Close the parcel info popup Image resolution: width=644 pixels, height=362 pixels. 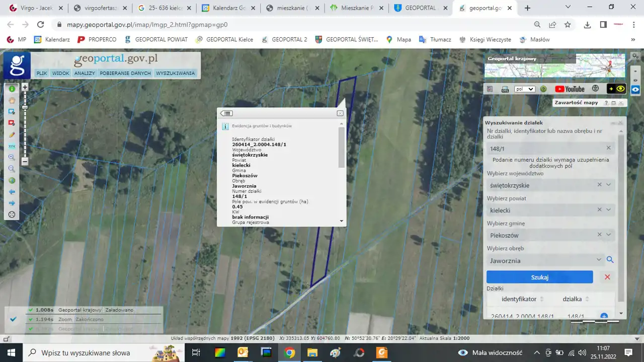pyautogui.click(x=340, y=113)
